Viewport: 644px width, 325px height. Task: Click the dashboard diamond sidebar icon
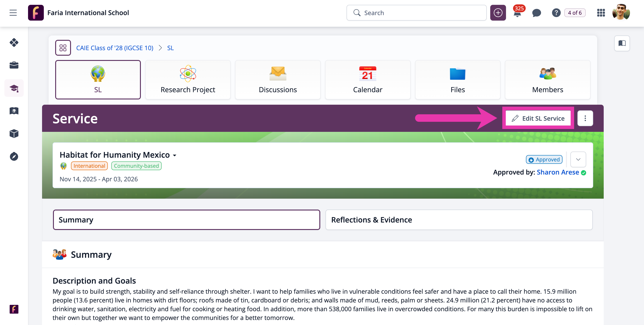click(14, 42)
